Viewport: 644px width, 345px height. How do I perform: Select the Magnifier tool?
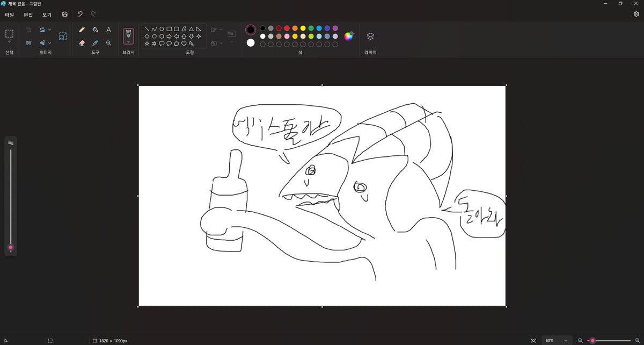(108, 42)
